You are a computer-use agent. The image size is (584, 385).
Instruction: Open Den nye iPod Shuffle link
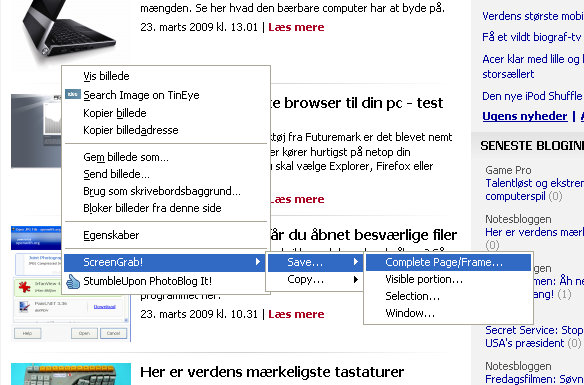533,96
